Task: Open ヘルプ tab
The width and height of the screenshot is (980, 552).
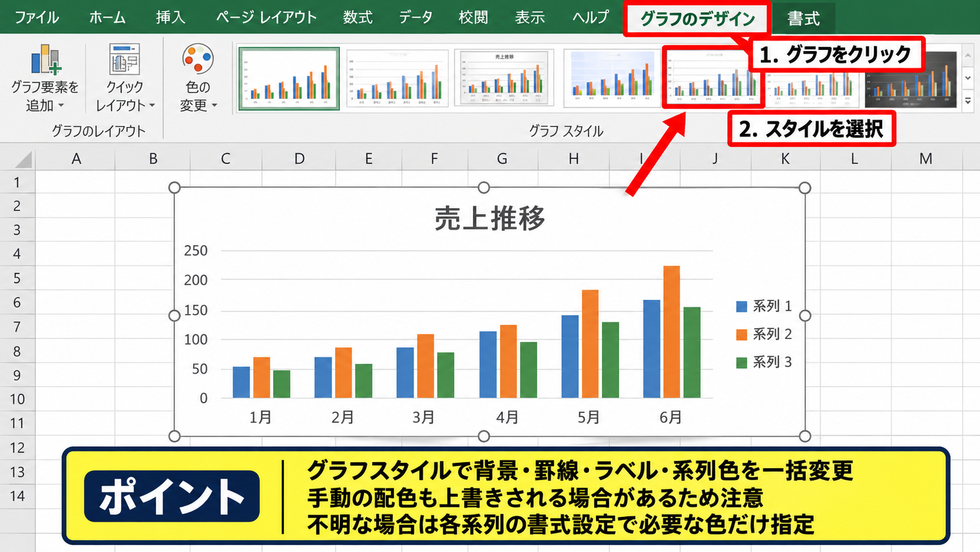Action: point(590,18)
